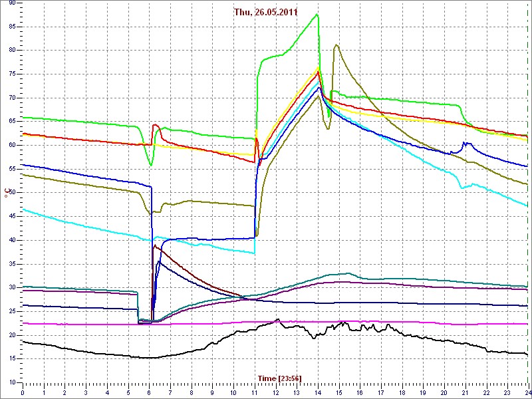Click hour 8 on the time axis
The width and height of the screenshot is (532, 399).
click(192, 393)
